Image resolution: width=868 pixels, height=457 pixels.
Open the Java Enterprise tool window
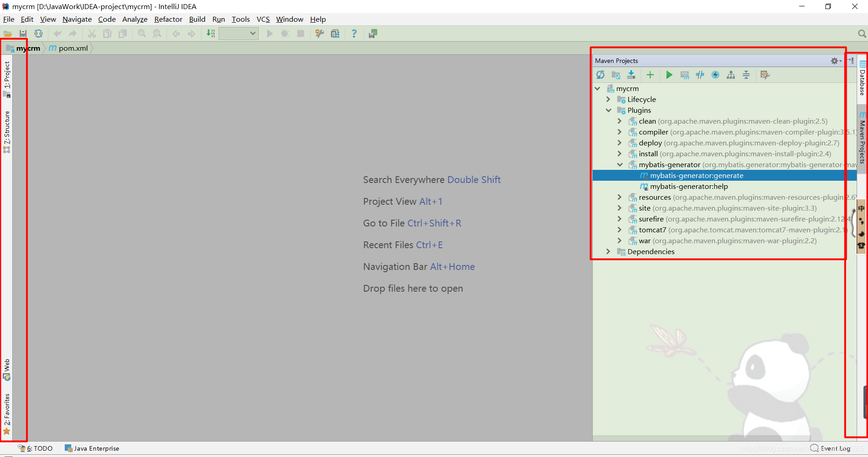point(92,448)
